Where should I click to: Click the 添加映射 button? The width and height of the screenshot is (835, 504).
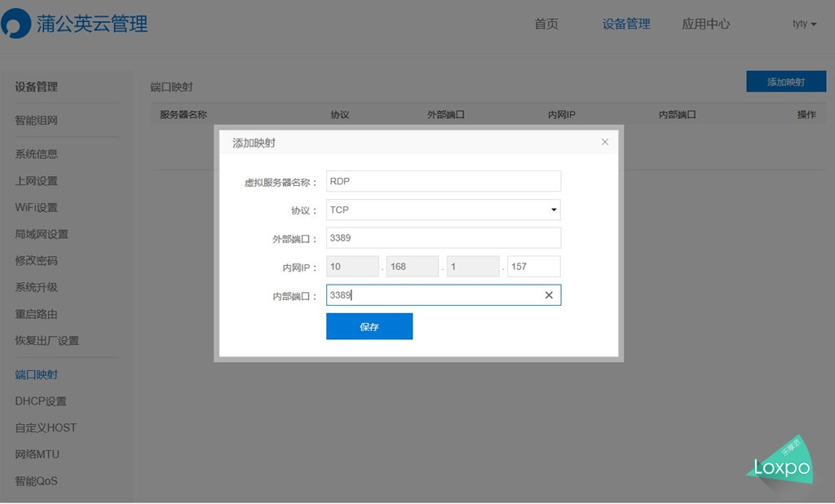tap(785, 81)
